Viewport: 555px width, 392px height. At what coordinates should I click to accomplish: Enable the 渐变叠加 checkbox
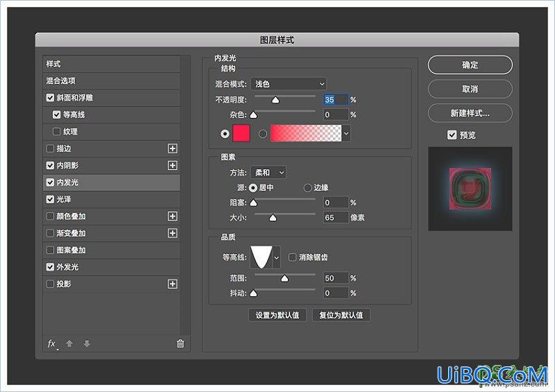point(50,233)
